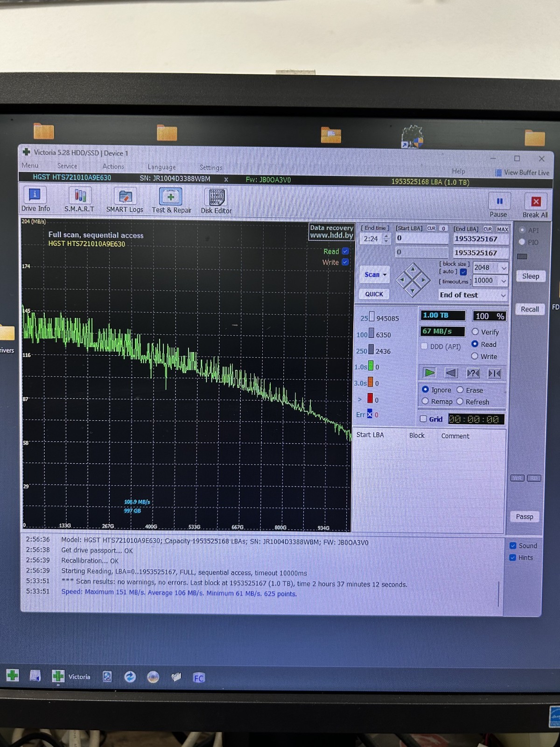Click the rewind arrow scan button

click(x=451, y=373)
